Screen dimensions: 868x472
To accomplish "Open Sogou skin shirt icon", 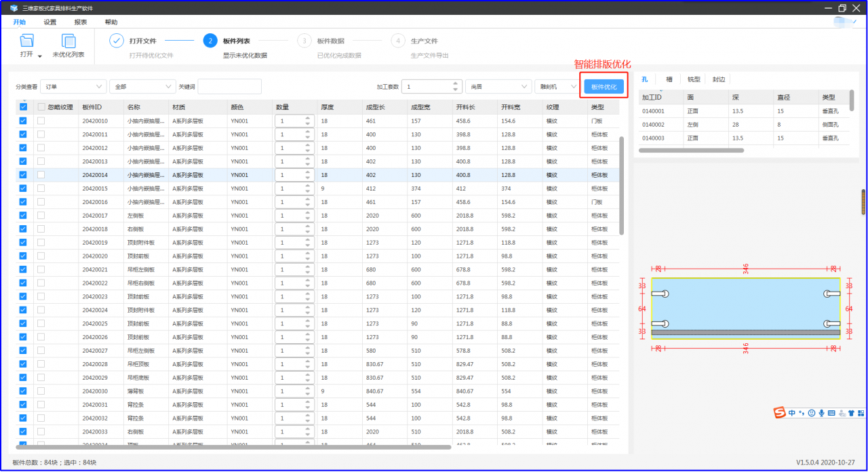I will tap(851, 412).
